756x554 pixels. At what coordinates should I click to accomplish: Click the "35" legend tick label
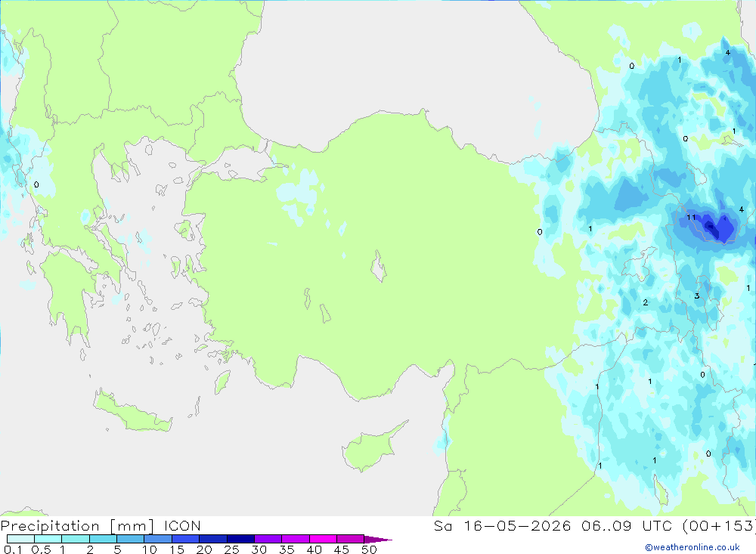click(x=287, y=549)
